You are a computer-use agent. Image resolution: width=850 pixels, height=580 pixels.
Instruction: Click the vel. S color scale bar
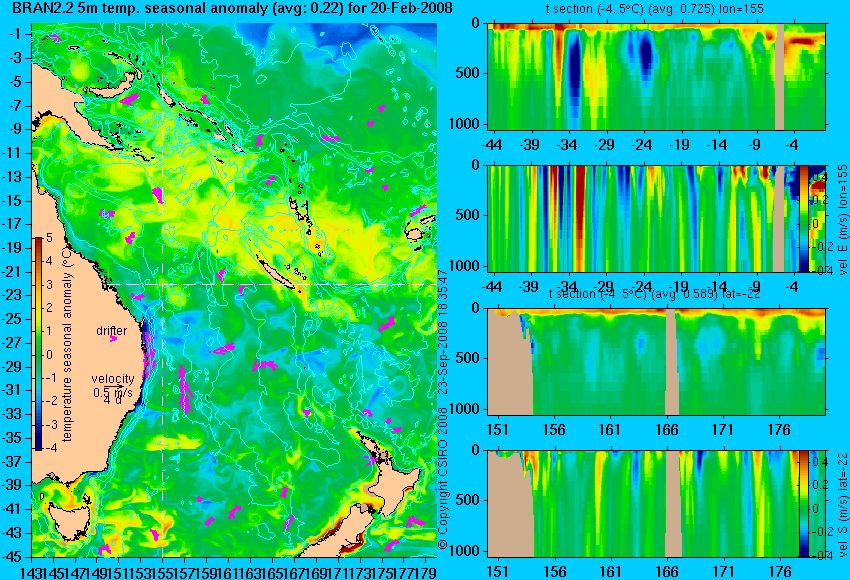click(x=803, y=503)
